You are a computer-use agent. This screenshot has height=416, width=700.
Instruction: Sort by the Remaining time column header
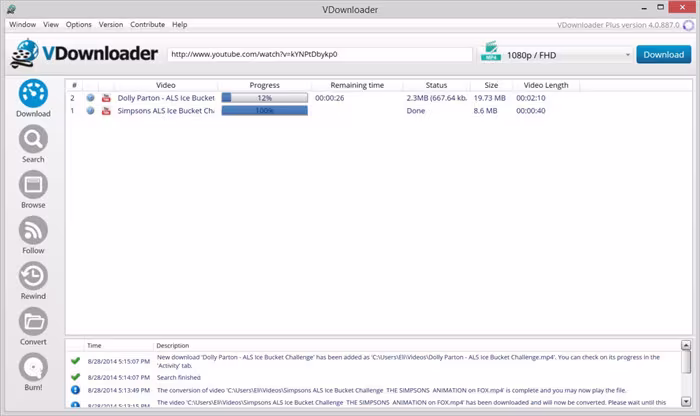coord(357,85)
